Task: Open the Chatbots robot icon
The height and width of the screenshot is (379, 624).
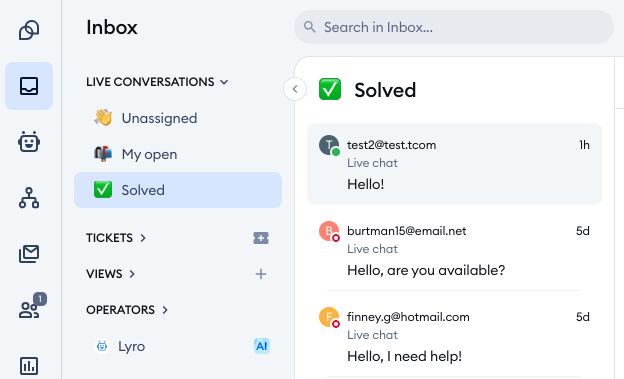Action: [x=29, y=142]
